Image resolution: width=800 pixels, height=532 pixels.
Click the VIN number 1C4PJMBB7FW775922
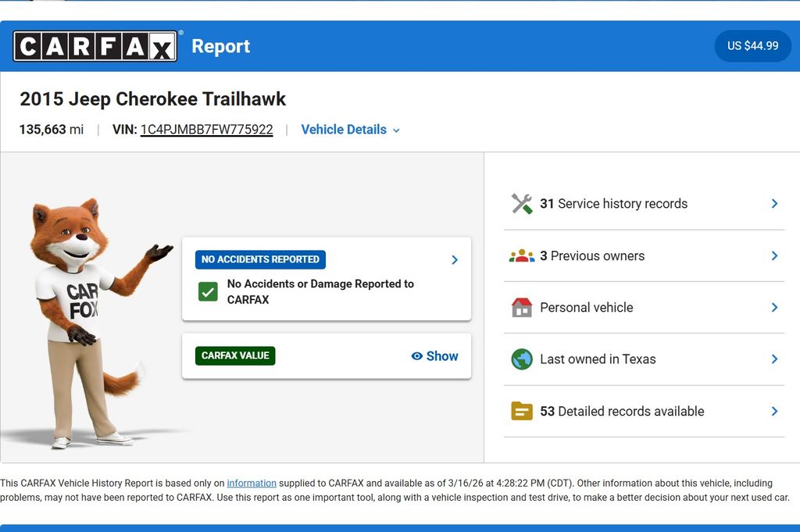(206, 130)
